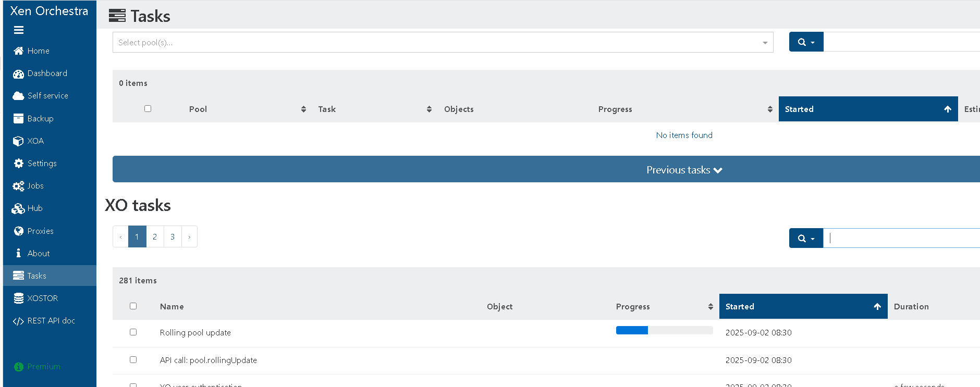Sort pool tasks by Pool column
The height and width of the screenshot is (387, 980).
pyautogui.click(x=248, y=109)
